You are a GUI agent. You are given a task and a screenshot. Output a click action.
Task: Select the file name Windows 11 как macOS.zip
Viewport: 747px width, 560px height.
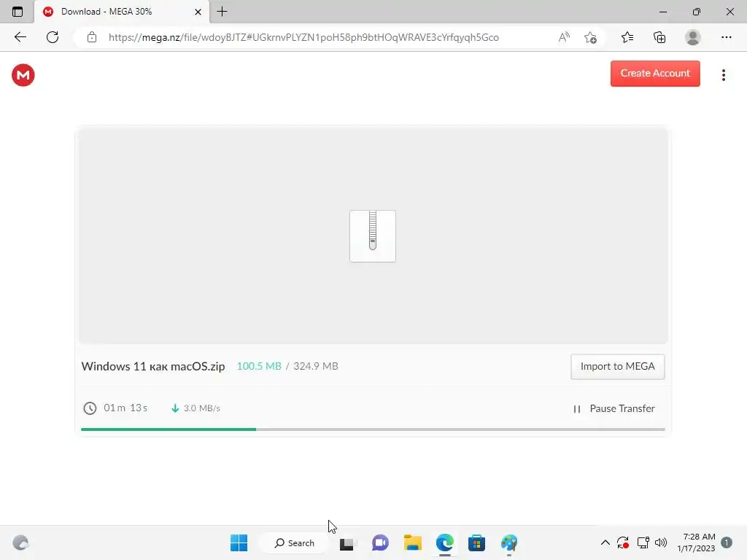[x=153, y=366]
